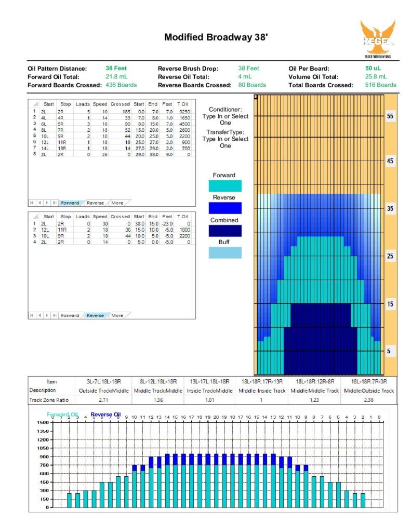Click Volume Oil Total value '25.8 mL'
This screenshot has height=532, width=411.
tap(376, 77)
